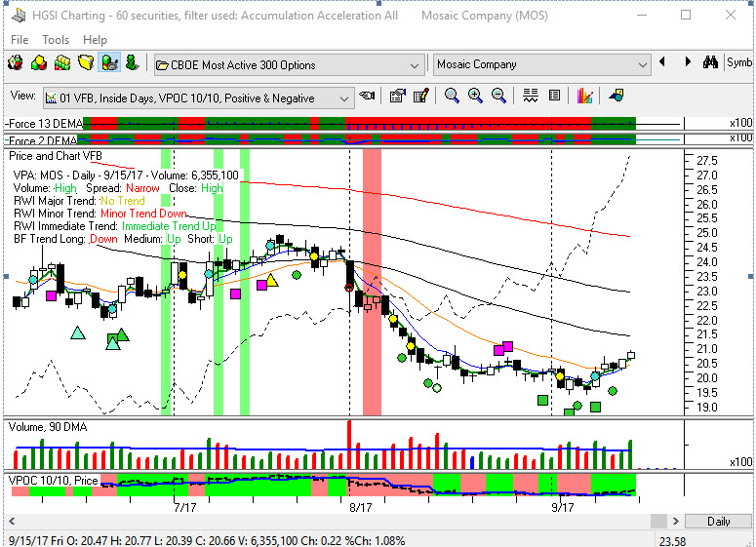
Task: Open the chart properties icon
Action: point(398,96)
